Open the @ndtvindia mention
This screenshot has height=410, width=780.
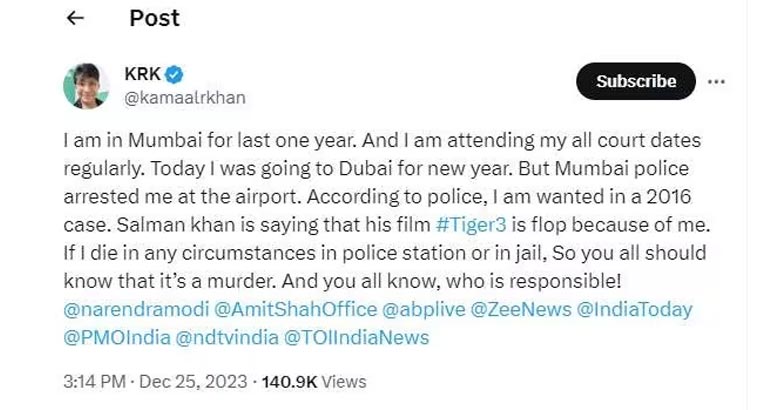226,338
